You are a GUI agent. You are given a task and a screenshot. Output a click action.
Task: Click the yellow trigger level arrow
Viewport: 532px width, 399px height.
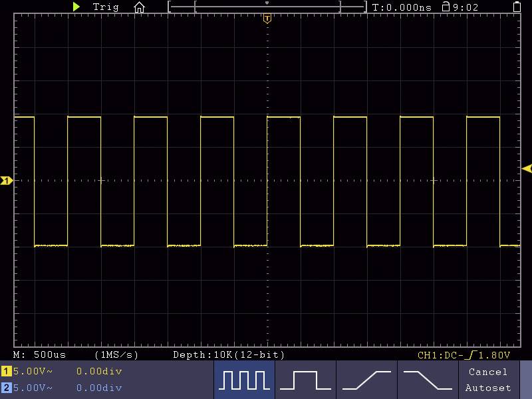pyautogui.click(x=526, y=169)
